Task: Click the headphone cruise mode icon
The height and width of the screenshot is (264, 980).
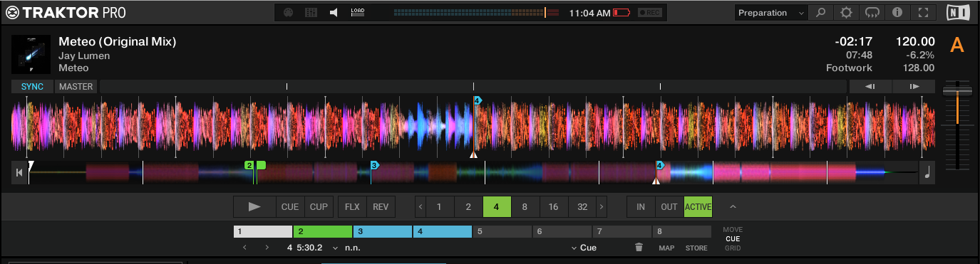Action: [x=872, y=13]
